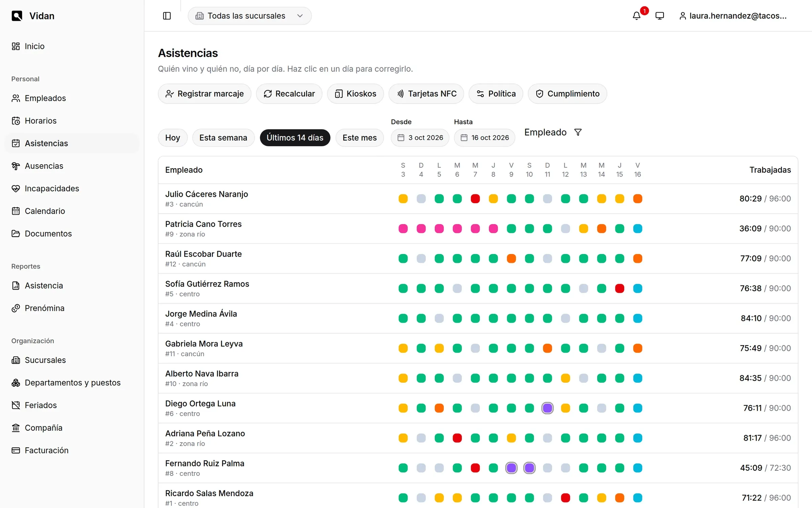Image resolution: width=812 pixels, height=508 pixels.
Task: Click Diego Ortega purple dot on day 11
Action: [547, 408]
